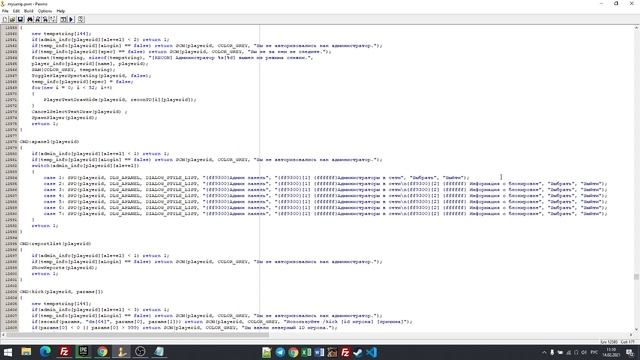Open Steam from the taskbar
The height and width of the screenshot is (360, 640).
358,352
